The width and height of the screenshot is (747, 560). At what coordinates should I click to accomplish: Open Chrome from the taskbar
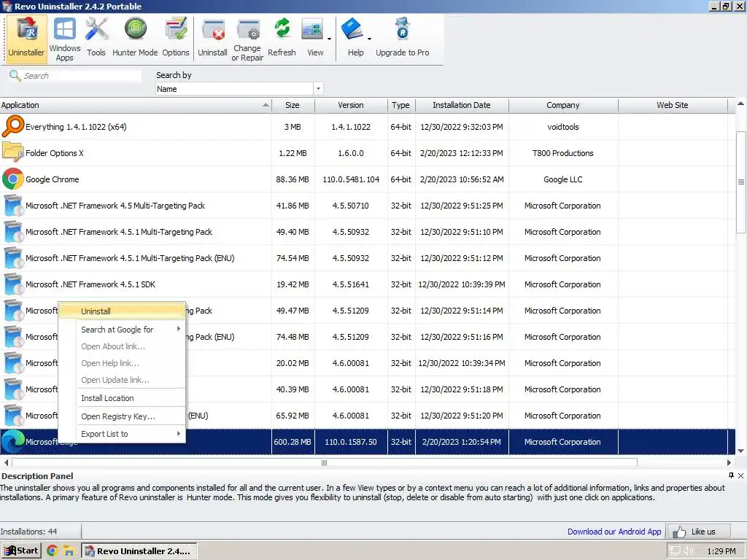(53, 551)
